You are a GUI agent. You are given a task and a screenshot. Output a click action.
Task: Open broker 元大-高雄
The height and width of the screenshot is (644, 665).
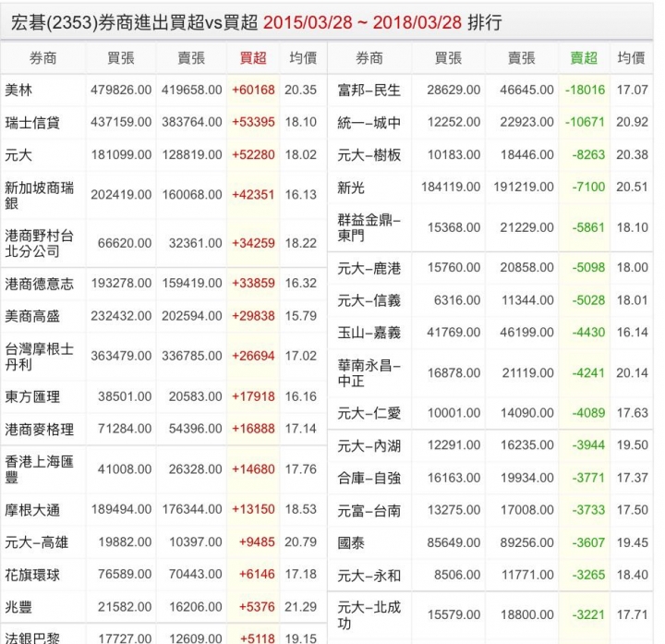click(36, 542)
